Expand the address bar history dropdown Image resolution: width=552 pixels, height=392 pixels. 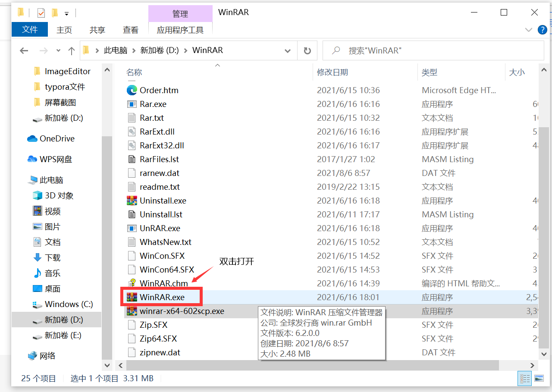coord(288,50)
